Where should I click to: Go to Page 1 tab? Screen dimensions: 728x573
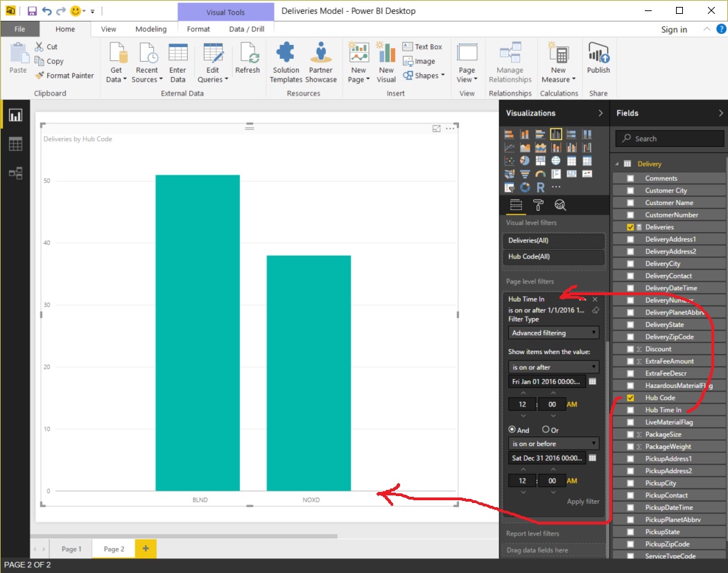(71, 549)
